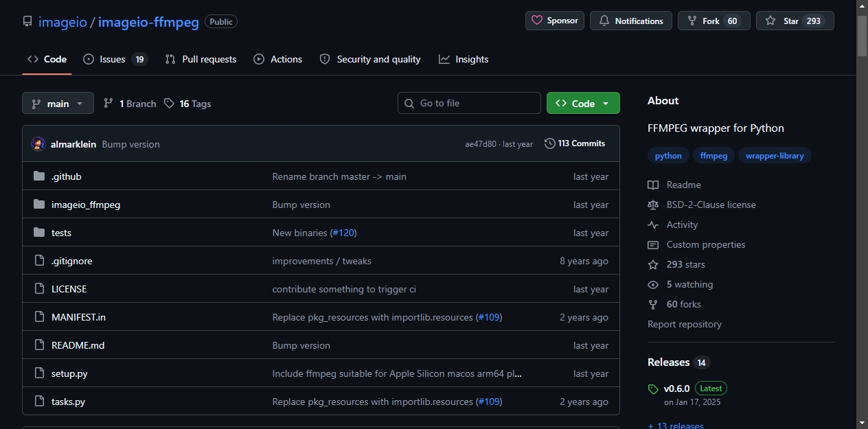868x429 pixels.
Task: Open the BSD-2-Clause license link
Action: coord(702,205)
